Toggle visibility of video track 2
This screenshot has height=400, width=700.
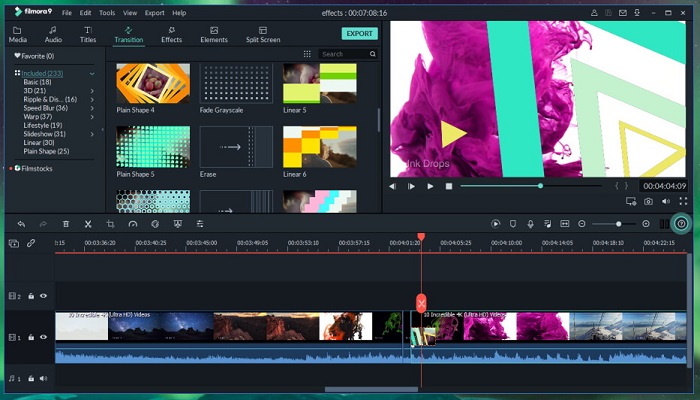click(x=43, y=296)
